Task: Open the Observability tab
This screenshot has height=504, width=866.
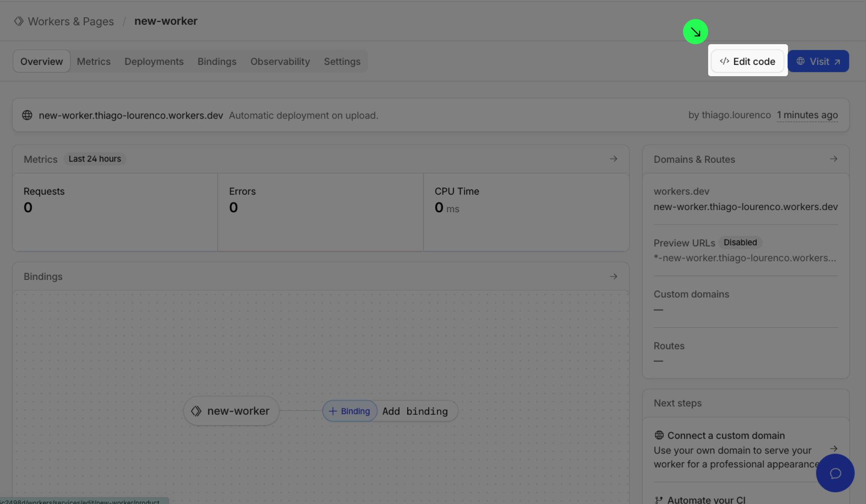Action: (x=280, y=61)
